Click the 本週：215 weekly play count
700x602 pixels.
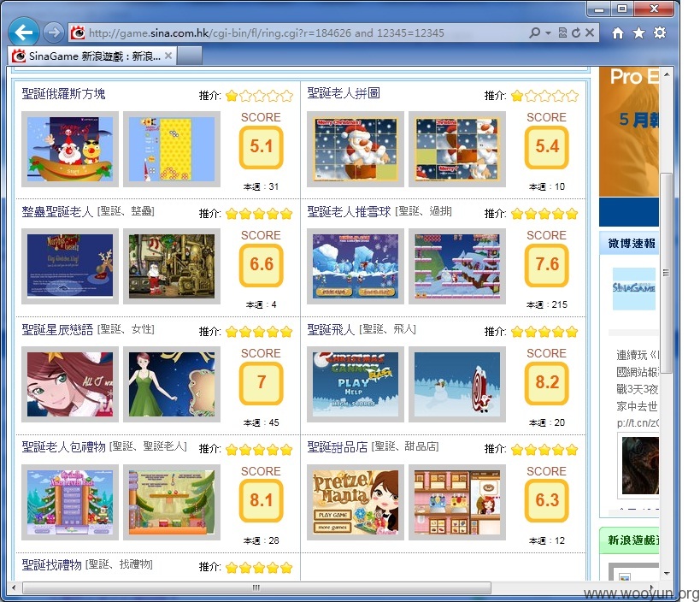click(x=547, y=304)
